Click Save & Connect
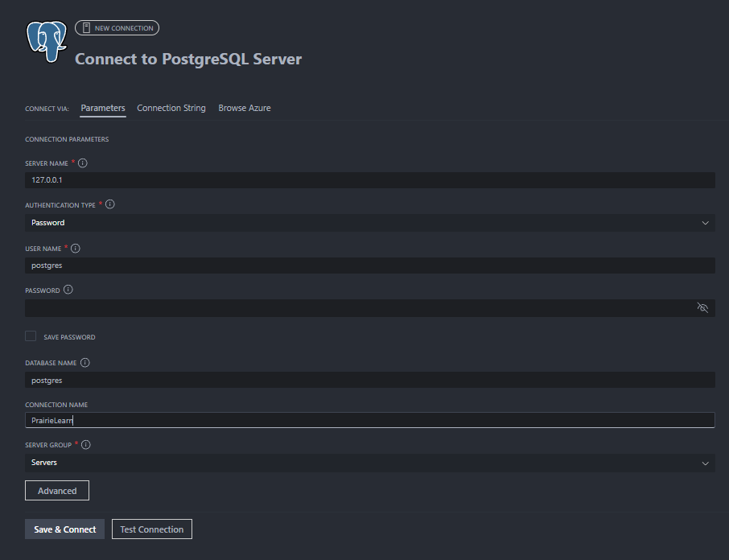The width and height of the screenshot is (729, 560). (x=64, y=529)
